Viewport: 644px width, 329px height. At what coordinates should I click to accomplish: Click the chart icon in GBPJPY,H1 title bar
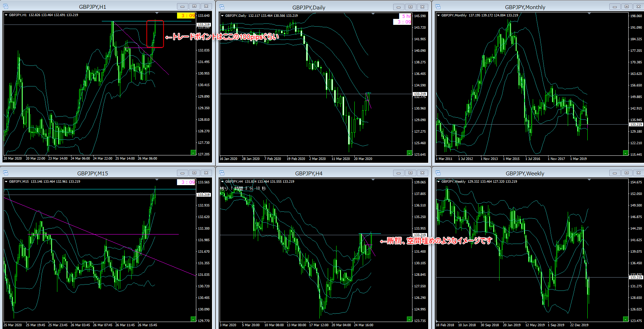[x=6, y=6]
